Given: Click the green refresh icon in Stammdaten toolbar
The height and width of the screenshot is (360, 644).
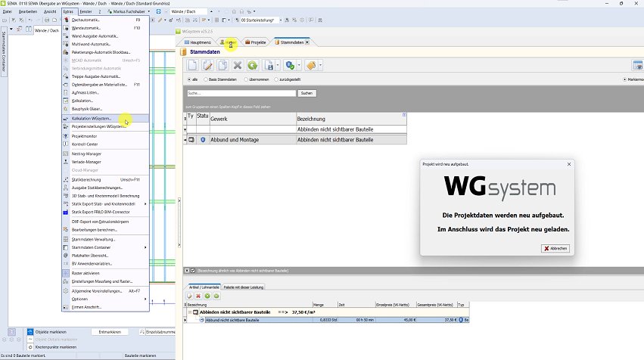Looking at the screenshot, I should coord(252,66).
